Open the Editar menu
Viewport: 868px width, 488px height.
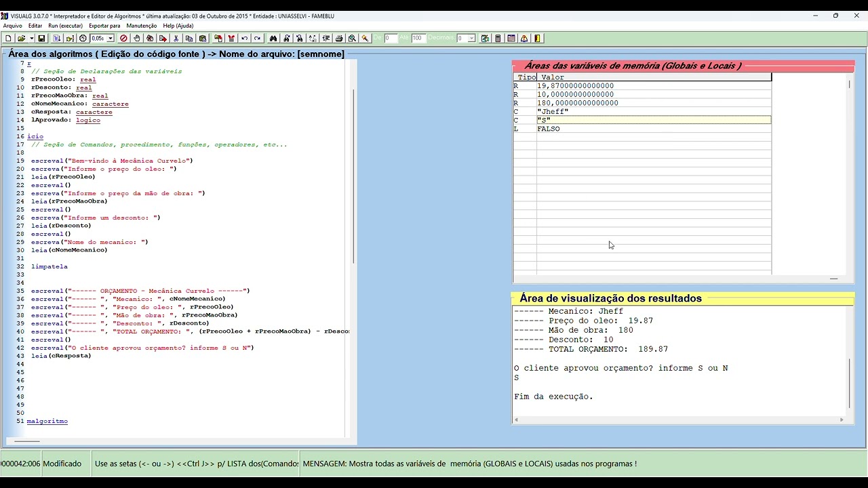point(35,26)
